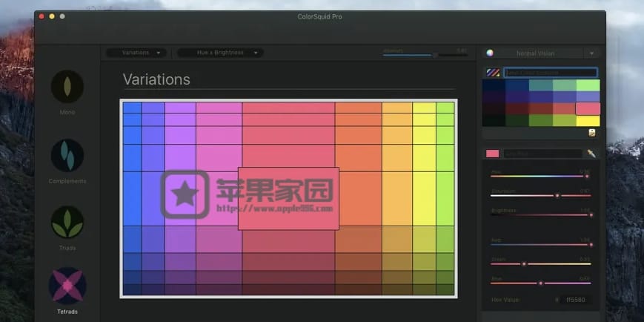
Task: Click the arrow button right of Normal Vision
Action: [x=592, y=53]
